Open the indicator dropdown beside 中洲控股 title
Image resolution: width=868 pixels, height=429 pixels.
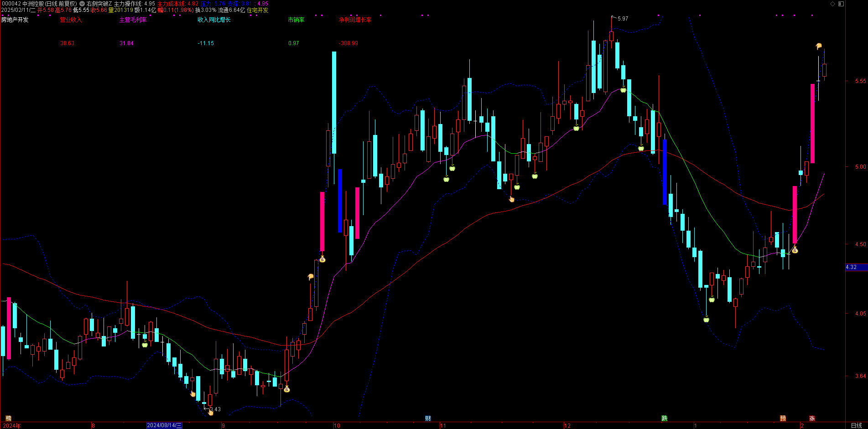tap(82, 4)
